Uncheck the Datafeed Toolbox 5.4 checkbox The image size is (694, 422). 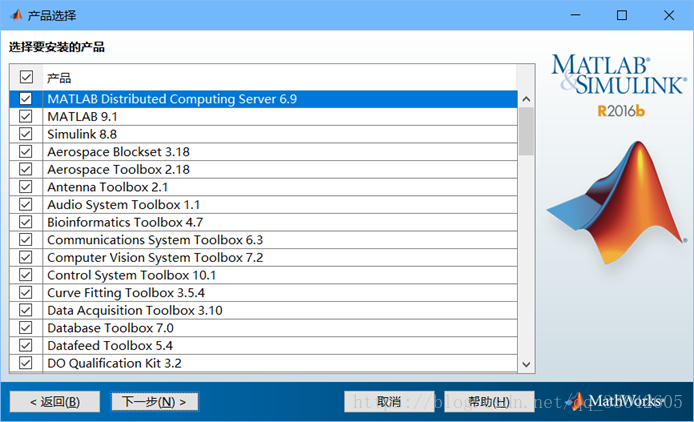[x=26, y=345]
